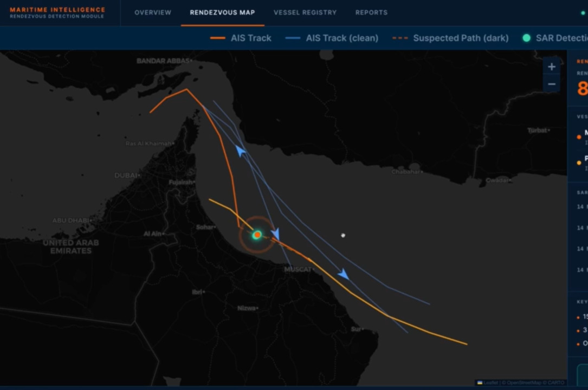Click the white vessel dot in the Gulf of Oman
The width and height of the screenshot is (588, 390).
(x=343, y=235)
